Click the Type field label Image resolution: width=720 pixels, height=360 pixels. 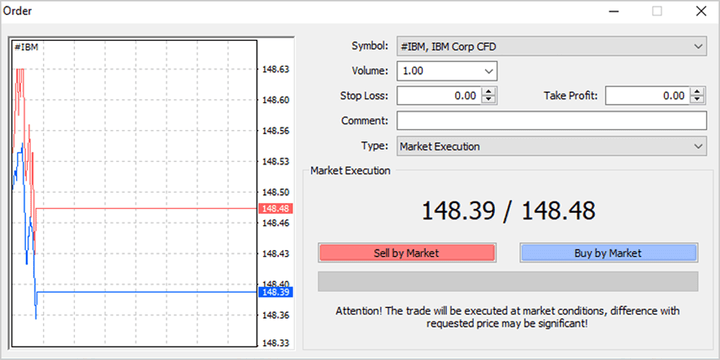tap(375, 146)
